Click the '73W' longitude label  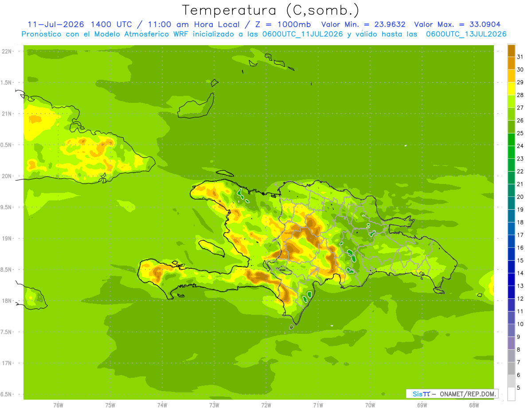214,405
